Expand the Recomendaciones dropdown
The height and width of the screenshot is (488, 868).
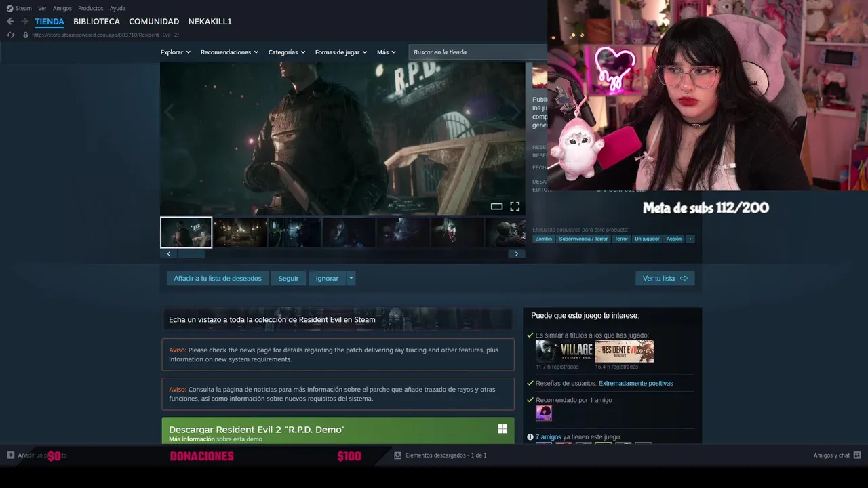click(x=229, y=52)
